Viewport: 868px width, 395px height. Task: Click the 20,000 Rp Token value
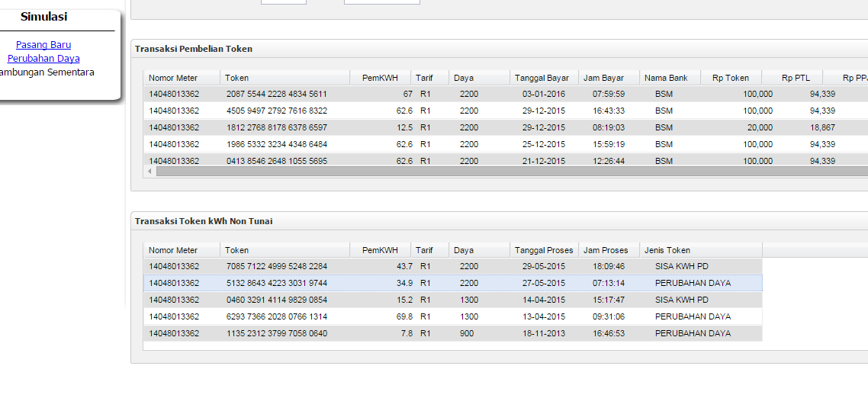click(x=758, y=127)
